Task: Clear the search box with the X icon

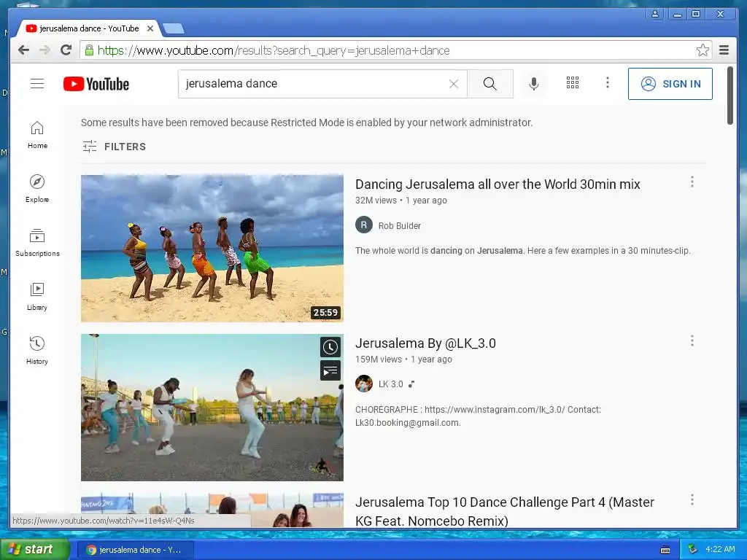Action: point(454,84)
